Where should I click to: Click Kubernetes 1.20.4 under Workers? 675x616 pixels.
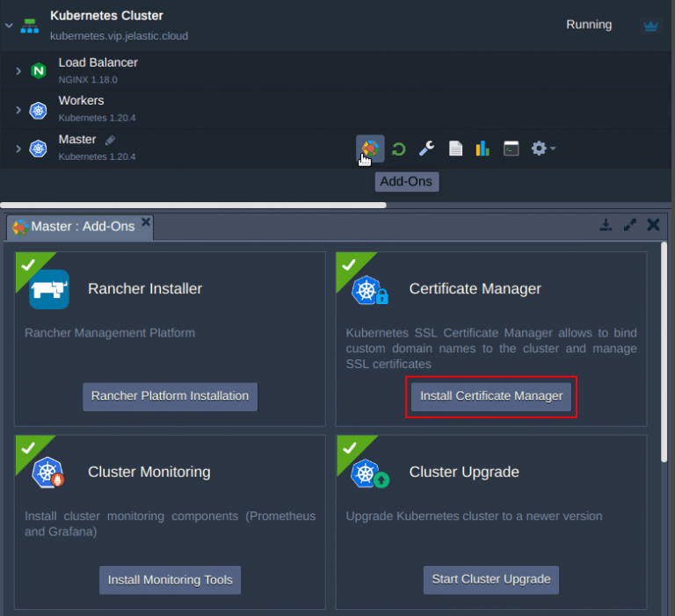(x=97, y=118)
